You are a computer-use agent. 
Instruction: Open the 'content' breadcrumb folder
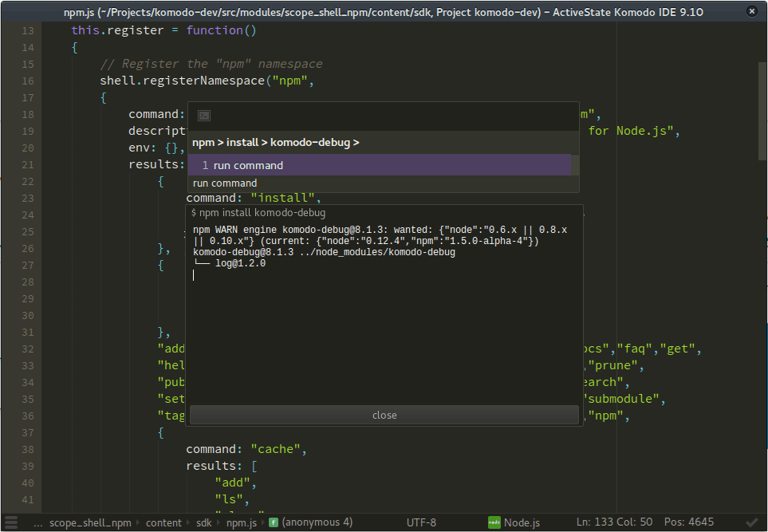pyautogui.click(x=163, y=522)
